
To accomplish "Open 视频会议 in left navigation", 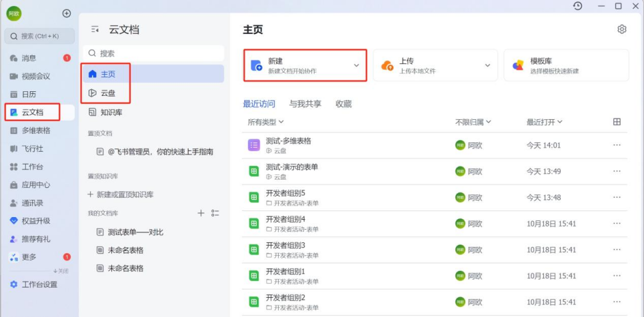I will pyautogui.click(x=35, y=76).
